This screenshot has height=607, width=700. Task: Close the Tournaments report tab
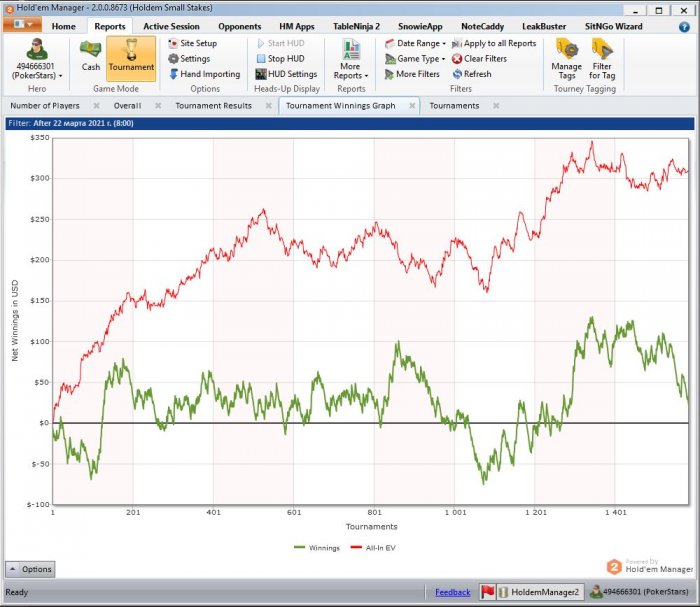(x=496, y=106)
